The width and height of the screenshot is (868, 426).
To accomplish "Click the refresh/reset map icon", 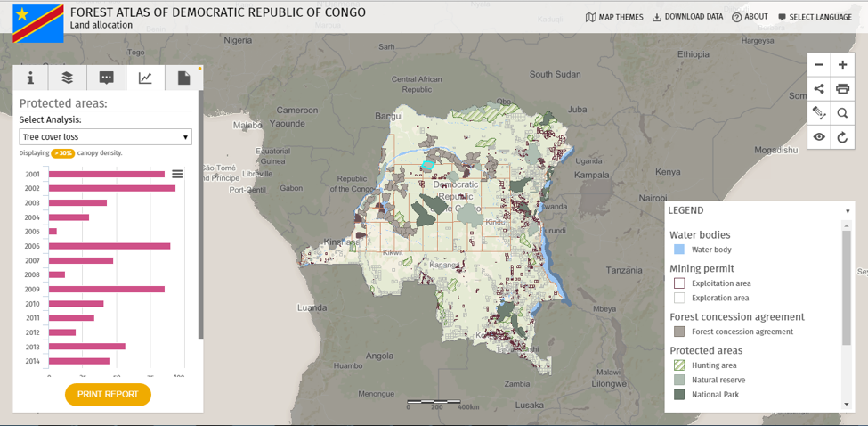I will 842,137.
